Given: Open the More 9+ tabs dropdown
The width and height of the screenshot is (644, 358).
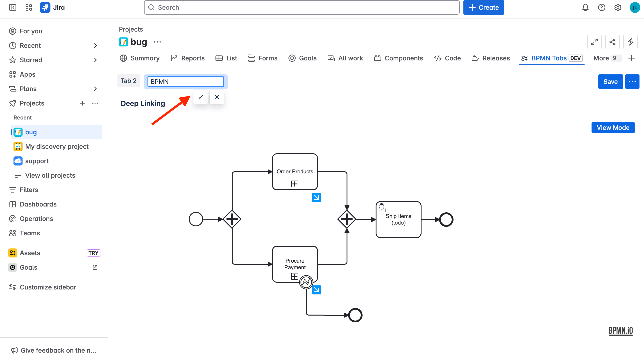Looking at the screenshot, I should point(607,58).
